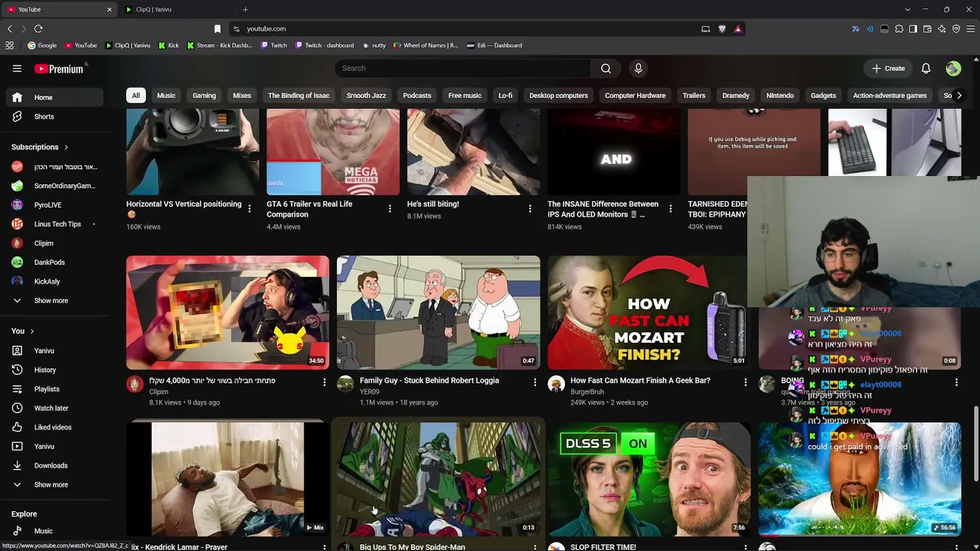Open a new browser tab
This screenshot has width=980, height=551.
(245, 9)
